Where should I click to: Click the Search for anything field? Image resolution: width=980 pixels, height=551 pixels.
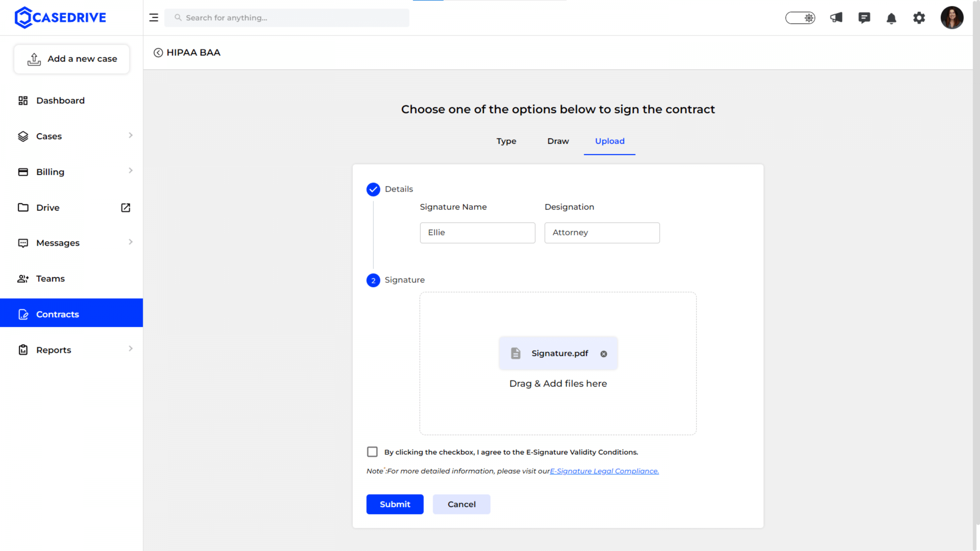point(287,17)
